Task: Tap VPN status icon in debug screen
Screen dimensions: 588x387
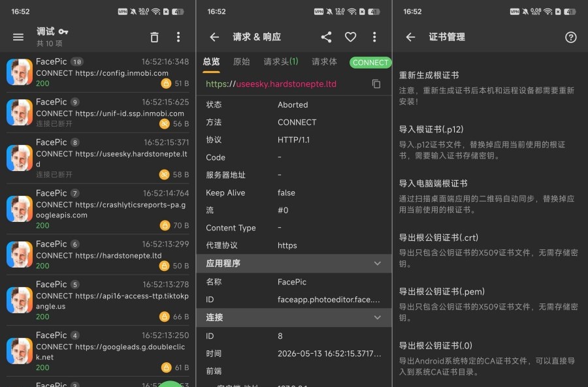Action: pos(123,12)
